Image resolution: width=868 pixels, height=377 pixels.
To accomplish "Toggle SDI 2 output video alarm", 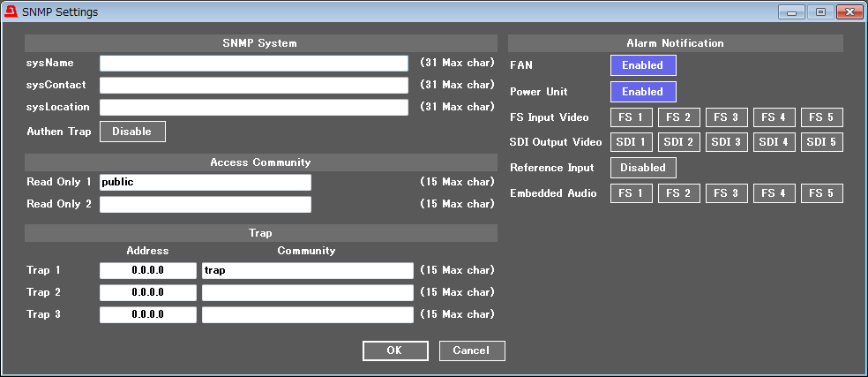I will pos(679,142).
